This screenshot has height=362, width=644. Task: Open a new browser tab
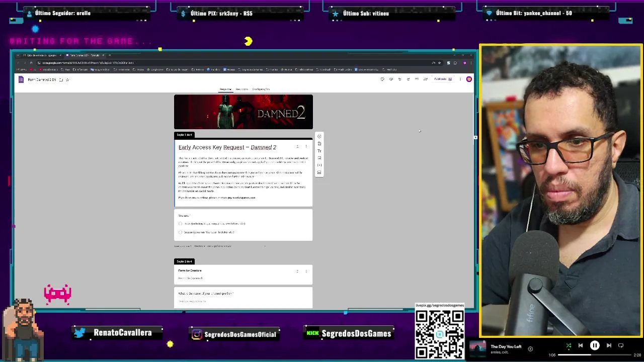point(110,55)
